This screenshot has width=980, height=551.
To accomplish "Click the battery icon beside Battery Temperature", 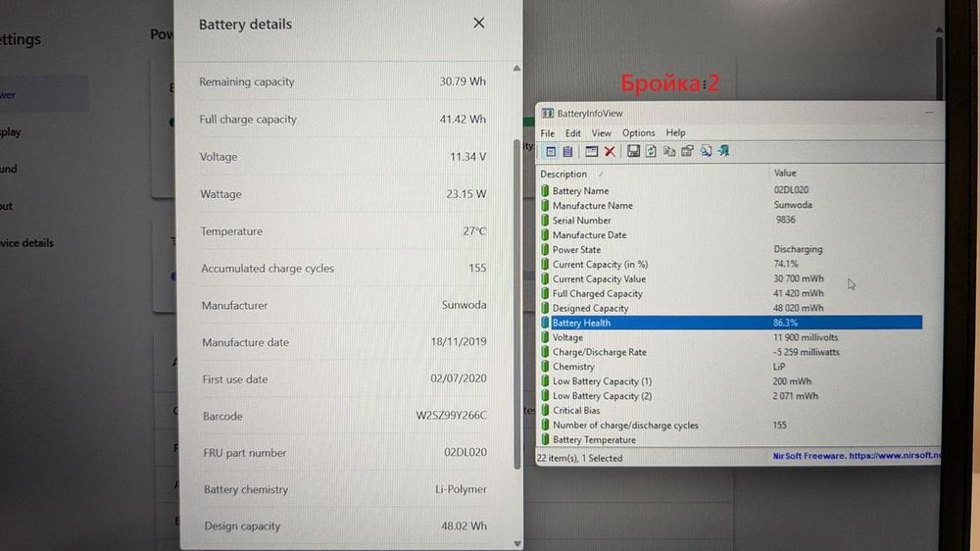I will tap(545, 439).
